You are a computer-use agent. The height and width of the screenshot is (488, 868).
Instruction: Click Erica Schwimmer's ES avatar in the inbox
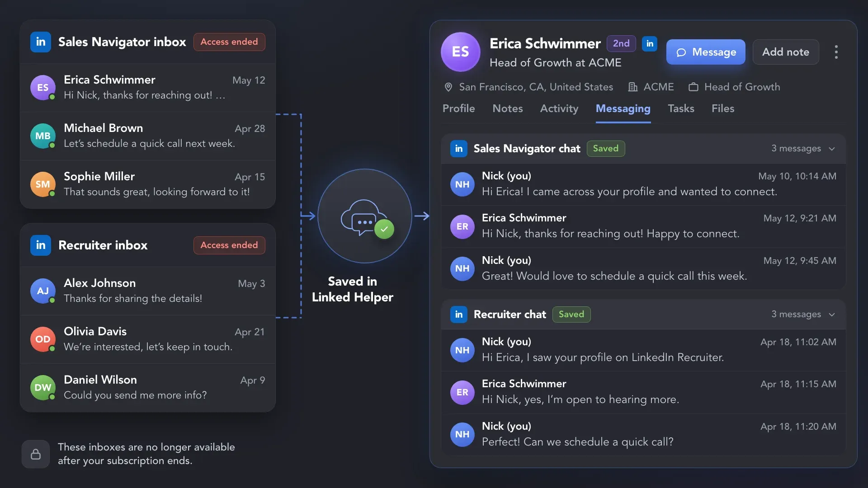pos(43,88)
